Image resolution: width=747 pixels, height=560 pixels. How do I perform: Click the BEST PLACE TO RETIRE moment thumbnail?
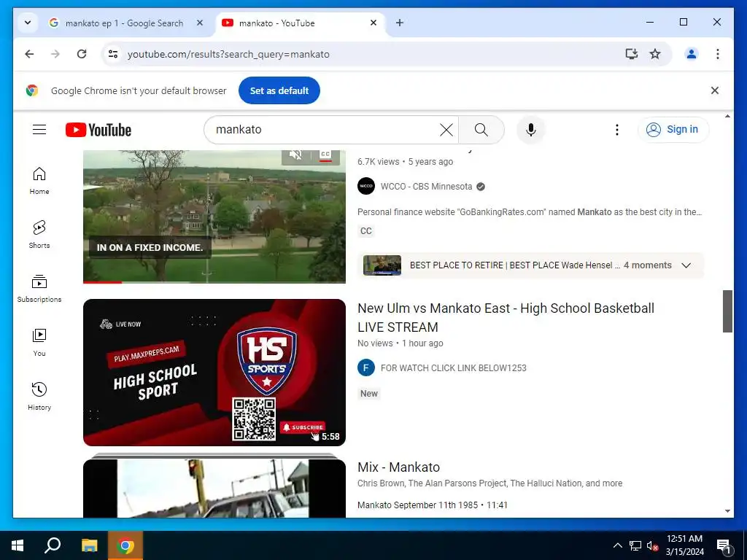(x=382, y=265)
